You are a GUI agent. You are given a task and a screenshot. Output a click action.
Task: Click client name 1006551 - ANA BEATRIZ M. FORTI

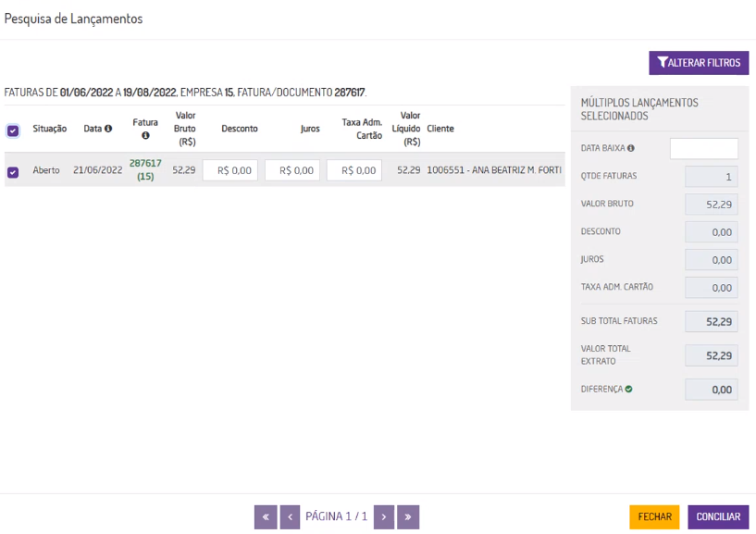coord(494,169)
